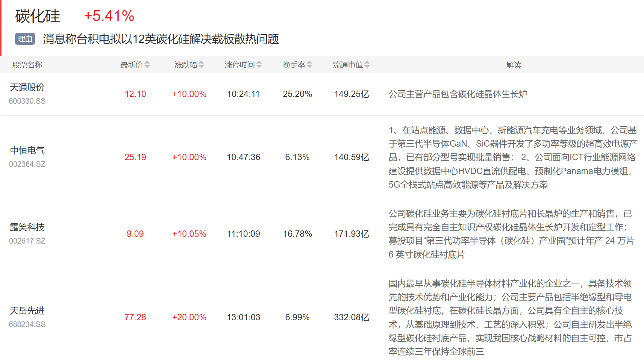Image resolution: width=644 pixels, height=362 pixels.
Task: Open 天通股份 stock name link
Action: pos(27,88)
